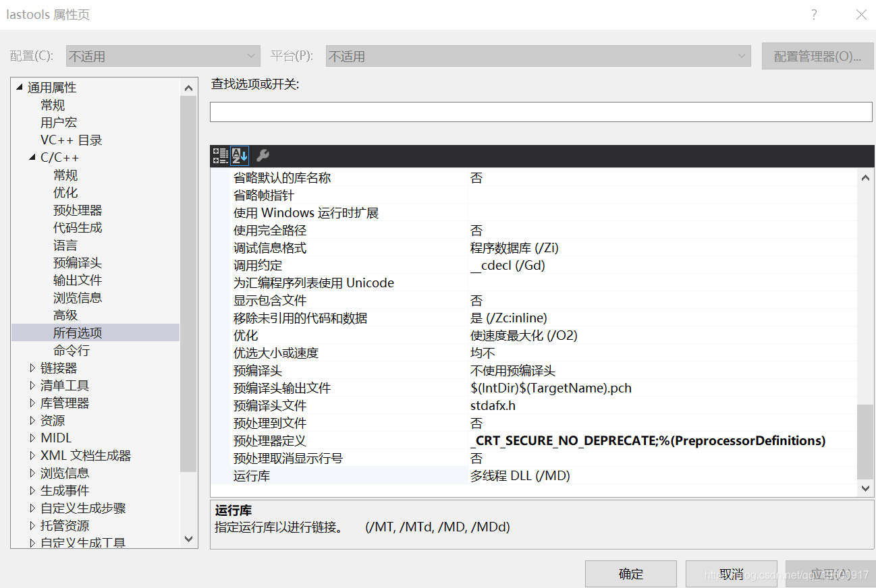Select the 省略默认的库名称 property row

tap(543, 177)
